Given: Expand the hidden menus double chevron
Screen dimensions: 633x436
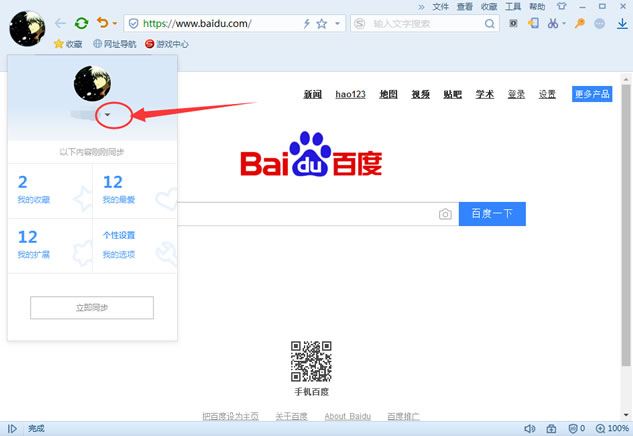Looking at the screenshot, I should tap(421, 7).
